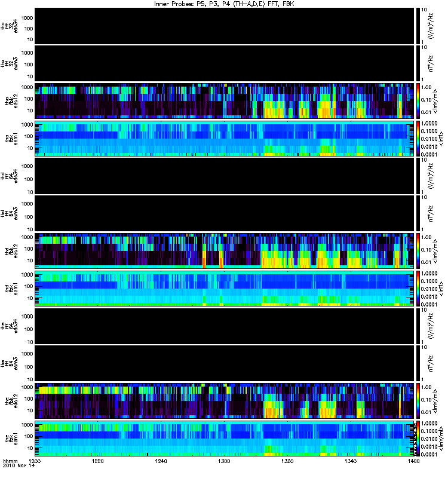
Task: Click the '0.10' color scale value for thd edc12
Action: pos(426,250)
